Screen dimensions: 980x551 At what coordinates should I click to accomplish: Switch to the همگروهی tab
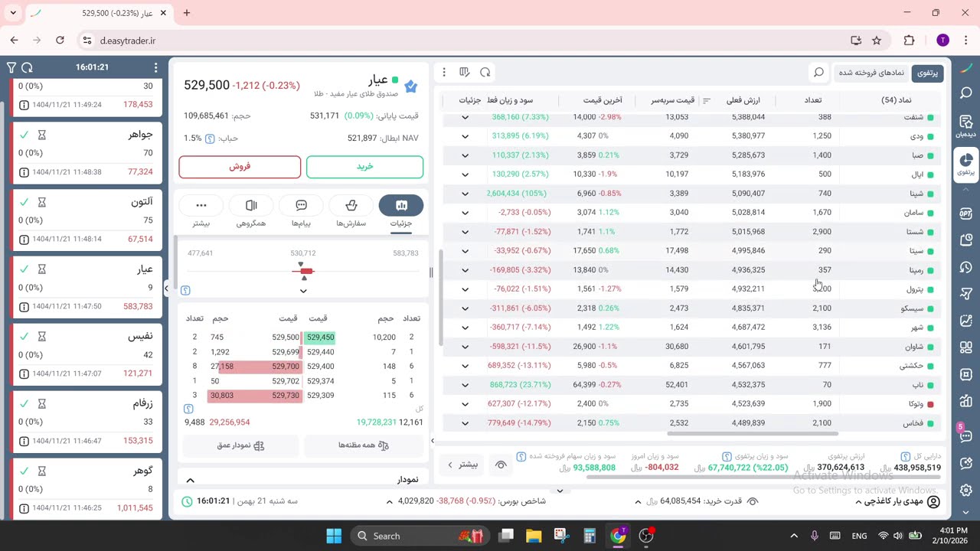point(251,211)
